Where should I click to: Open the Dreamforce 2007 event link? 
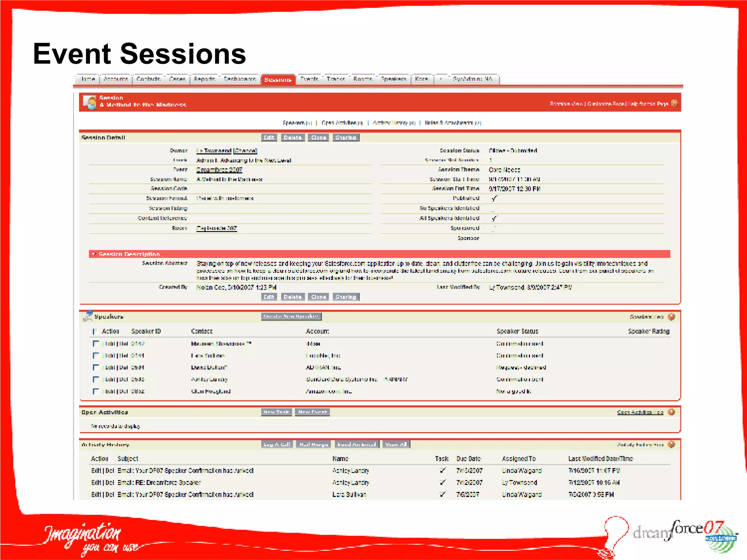219,170
